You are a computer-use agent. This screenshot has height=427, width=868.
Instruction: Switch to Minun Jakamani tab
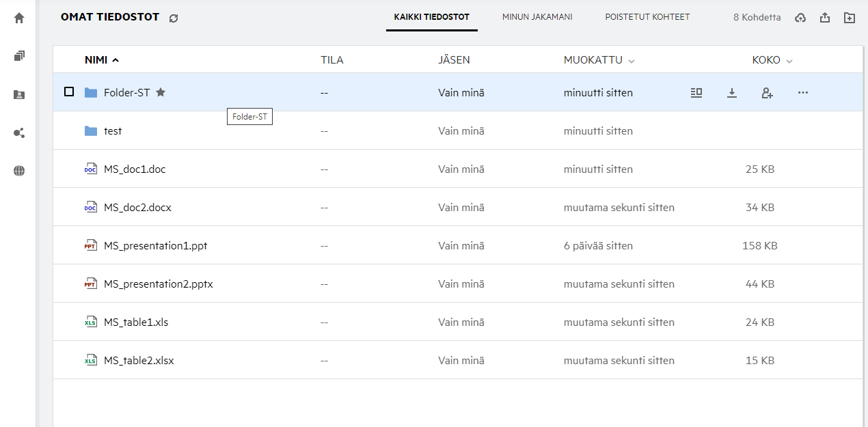pos(537,17)
